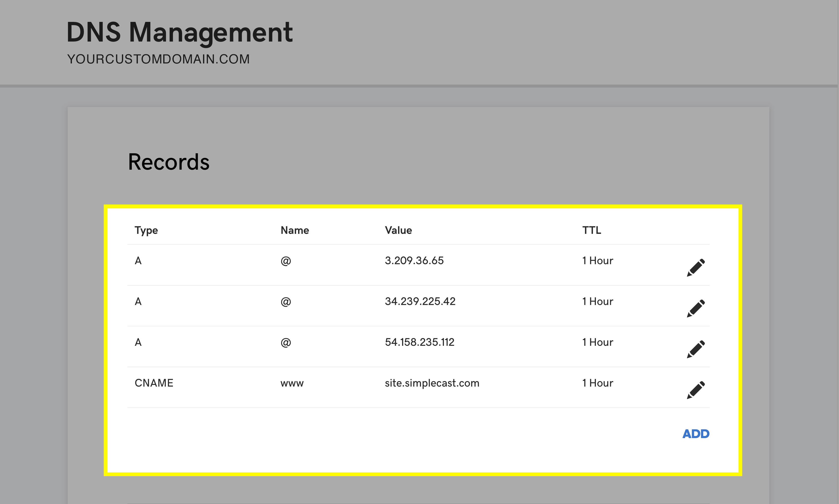
Task: Select the value 3.209.36.65
Action: coord(414,260)
